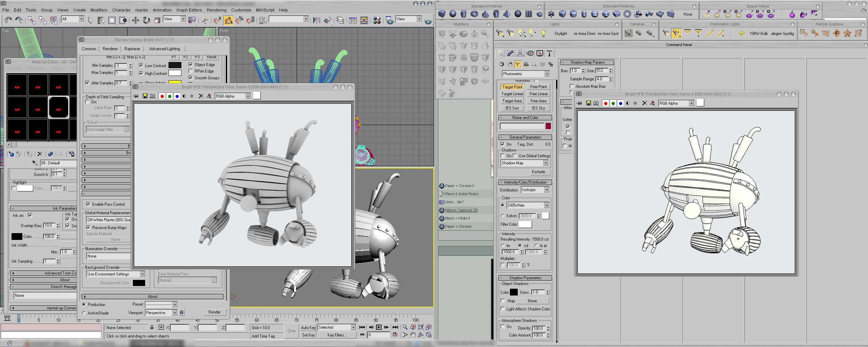Switch to the Raytracer tab
The width and height of the screenshot is (868, 347).
point(132,49)
